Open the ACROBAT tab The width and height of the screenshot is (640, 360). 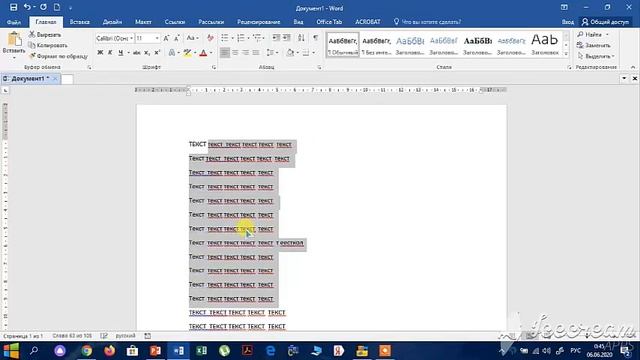368,22
